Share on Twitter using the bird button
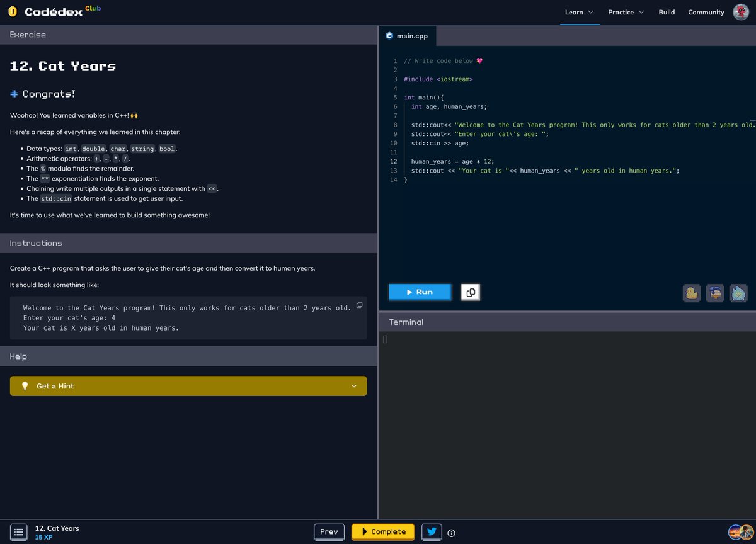Viewport: 756px width, 544px height. [x=432, y=531]
